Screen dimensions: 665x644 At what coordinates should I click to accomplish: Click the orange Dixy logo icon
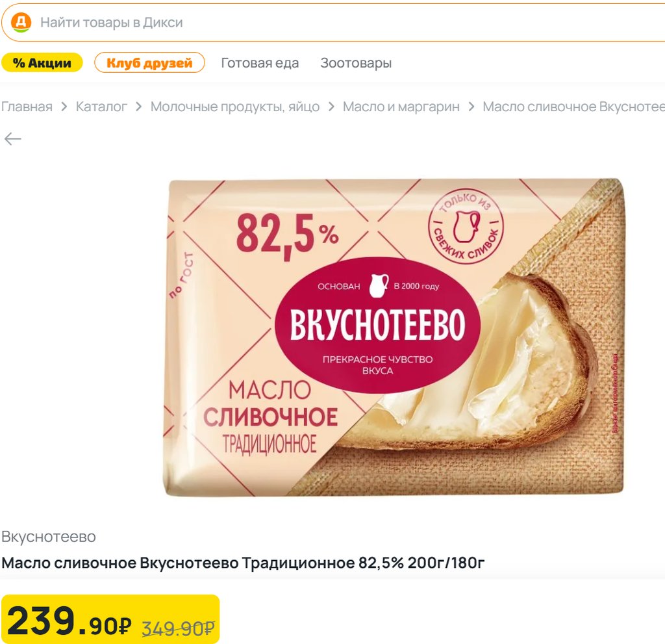(21, 22)
